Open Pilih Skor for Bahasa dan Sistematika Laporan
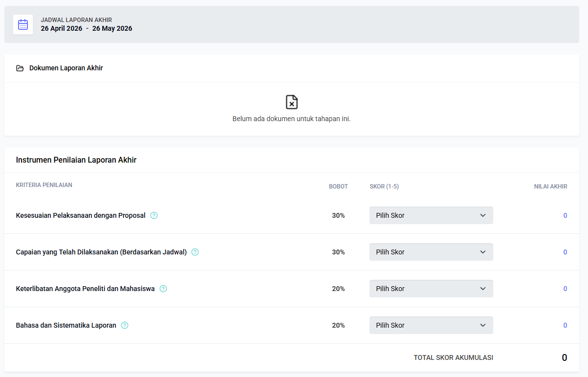 coord(431,325)
